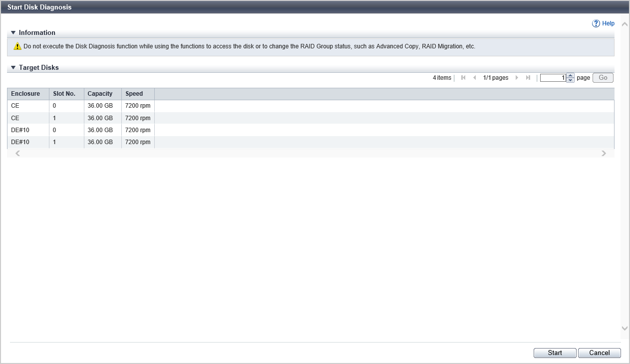This screenshot has width=630, height=364.
Task: Go to next page of disk list
Action: point(517,78)
